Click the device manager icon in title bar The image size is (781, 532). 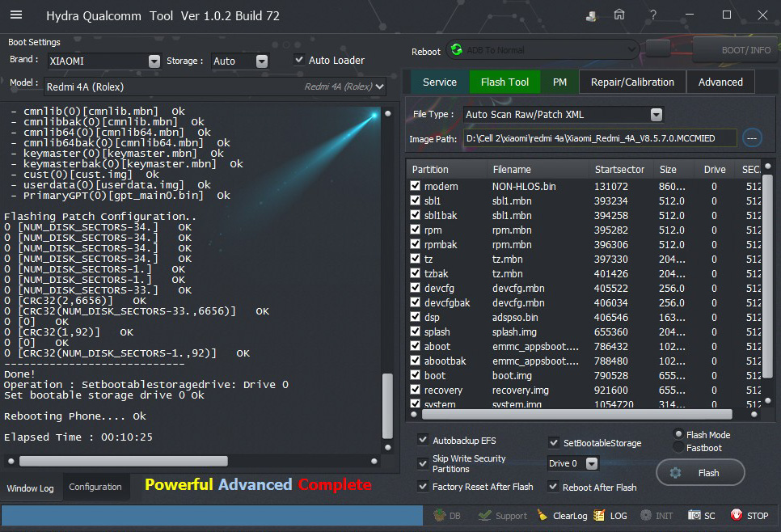(x=591, y=15)
